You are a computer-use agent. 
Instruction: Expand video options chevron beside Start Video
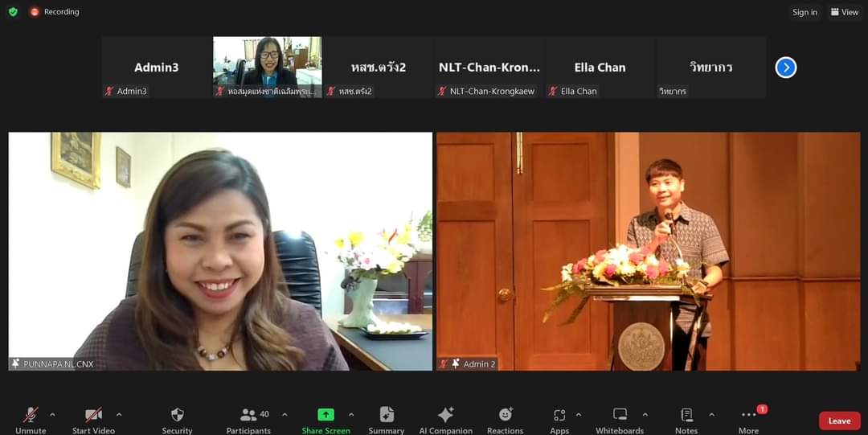(x=119, y=415)
